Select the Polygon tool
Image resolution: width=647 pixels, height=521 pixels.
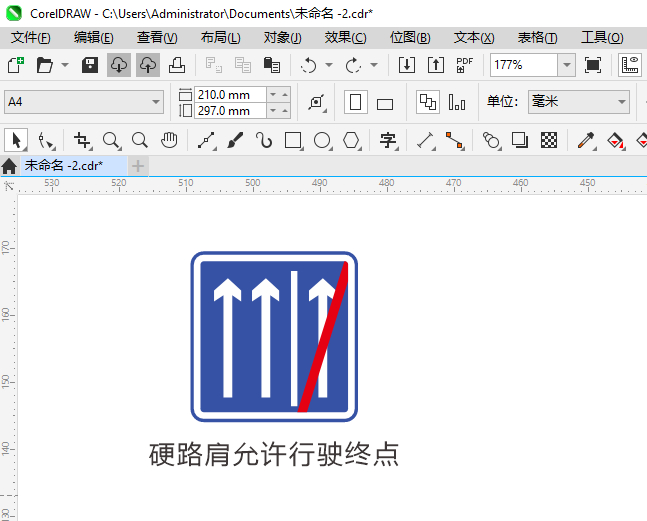tap(352, 140)
